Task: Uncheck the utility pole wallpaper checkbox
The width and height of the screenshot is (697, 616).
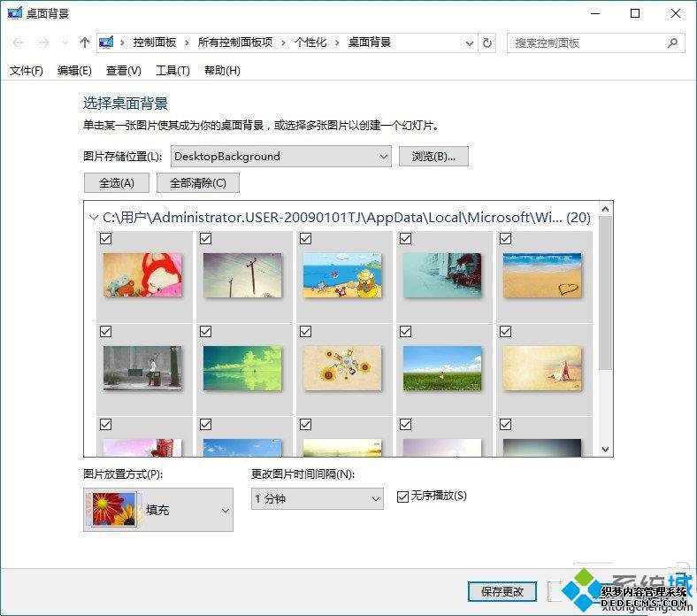Action: [206, 239]
